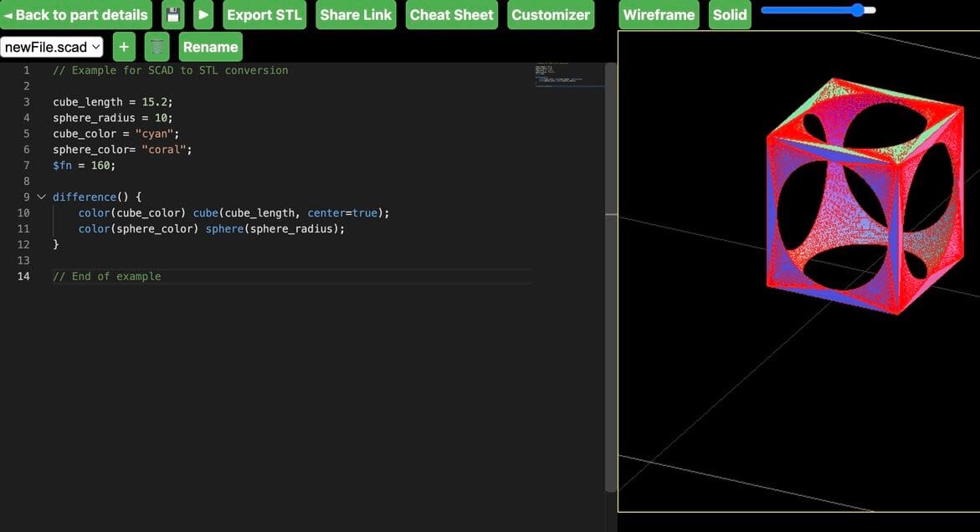Click the "// Example for SCAD to STL conversion" comment
The width and height of the screenshot is (980, 532).
coord(170,70)
